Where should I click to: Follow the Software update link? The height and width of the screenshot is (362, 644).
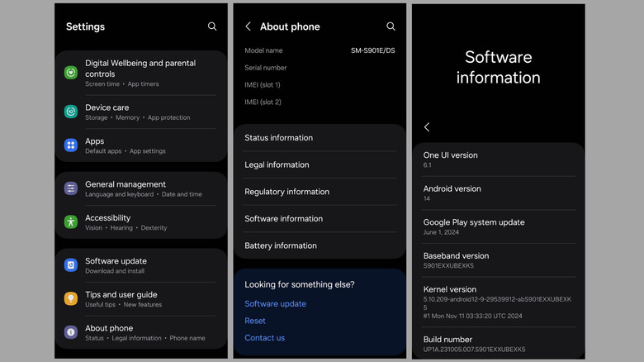tap(275, 303)
